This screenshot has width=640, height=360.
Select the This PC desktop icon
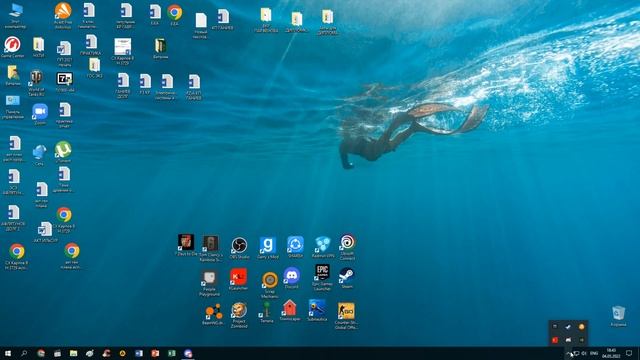tap(16, 16)
